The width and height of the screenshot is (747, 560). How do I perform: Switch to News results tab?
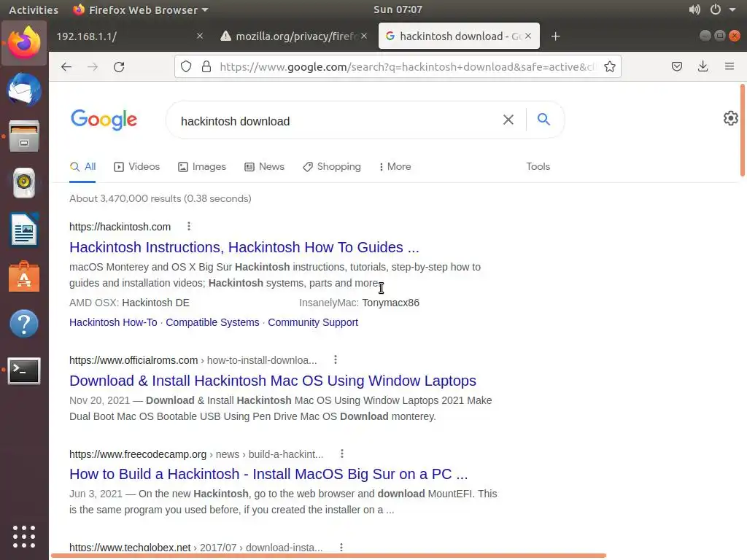click(264, 167)
